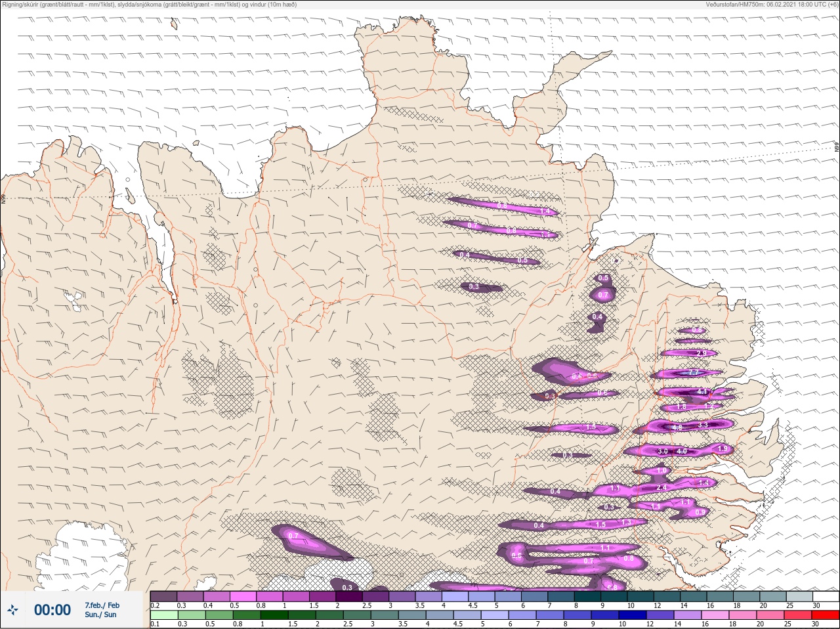The width and height of the screenshot is (840, 629).
Task: Pick the pale green first swatch of the bottom legend row
Action: click(x=163, y=615)
